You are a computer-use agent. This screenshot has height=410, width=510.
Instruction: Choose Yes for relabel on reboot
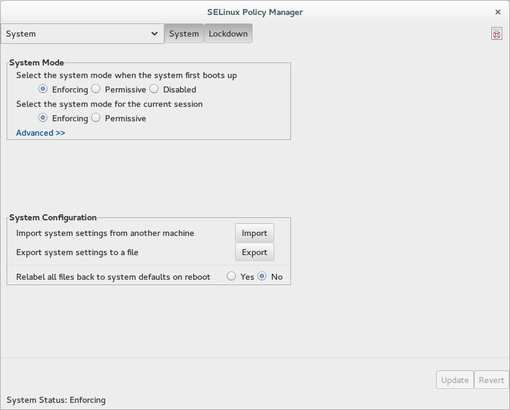click(231, 276)
